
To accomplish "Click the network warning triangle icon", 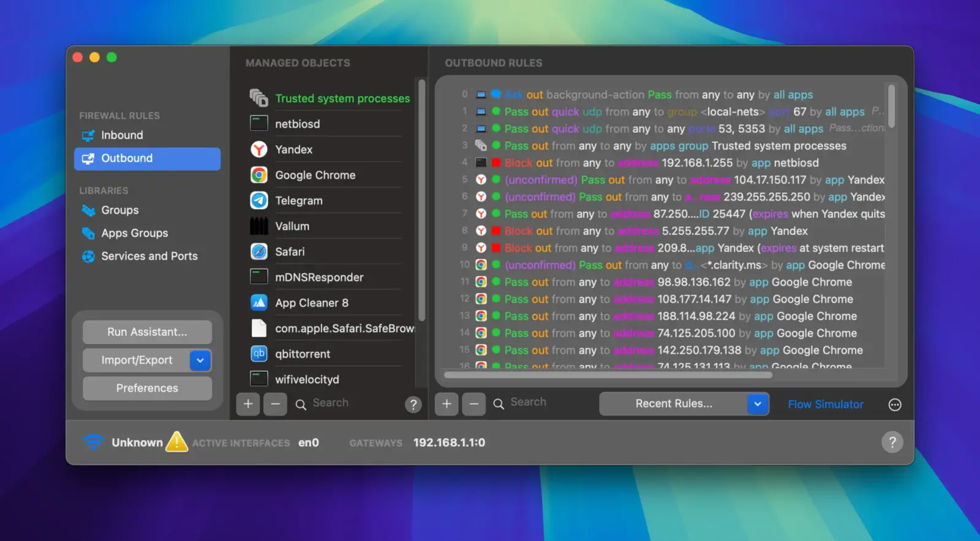I will point(176,442).
